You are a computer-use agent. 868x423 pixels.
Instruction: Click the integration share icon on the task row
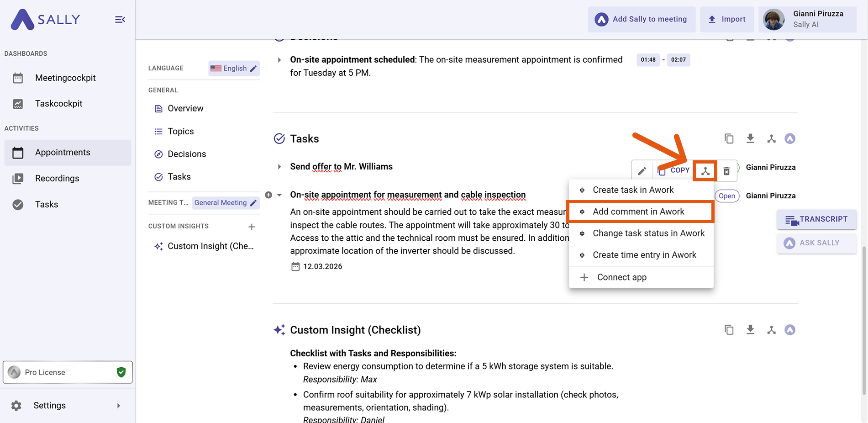pyautogui.click(x=705, y=171)
